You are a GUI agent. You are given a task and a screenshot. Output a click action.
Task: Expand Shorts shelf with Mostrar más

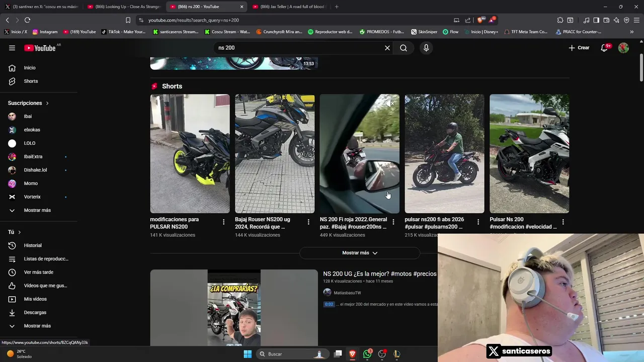click(359, 253)
